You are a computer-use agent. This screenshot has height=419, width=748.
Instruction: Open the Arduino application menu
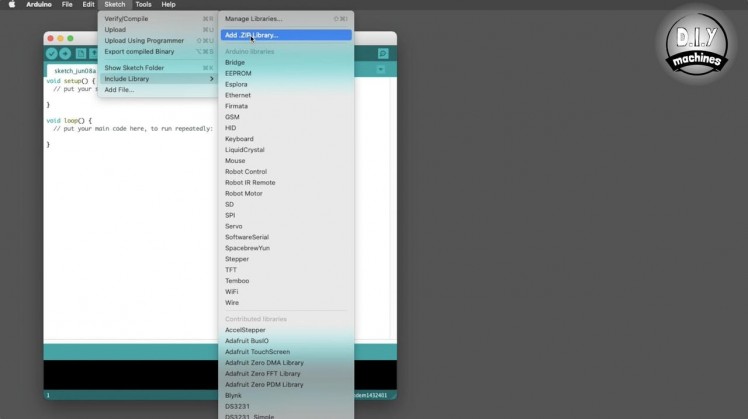click(39, 4)
